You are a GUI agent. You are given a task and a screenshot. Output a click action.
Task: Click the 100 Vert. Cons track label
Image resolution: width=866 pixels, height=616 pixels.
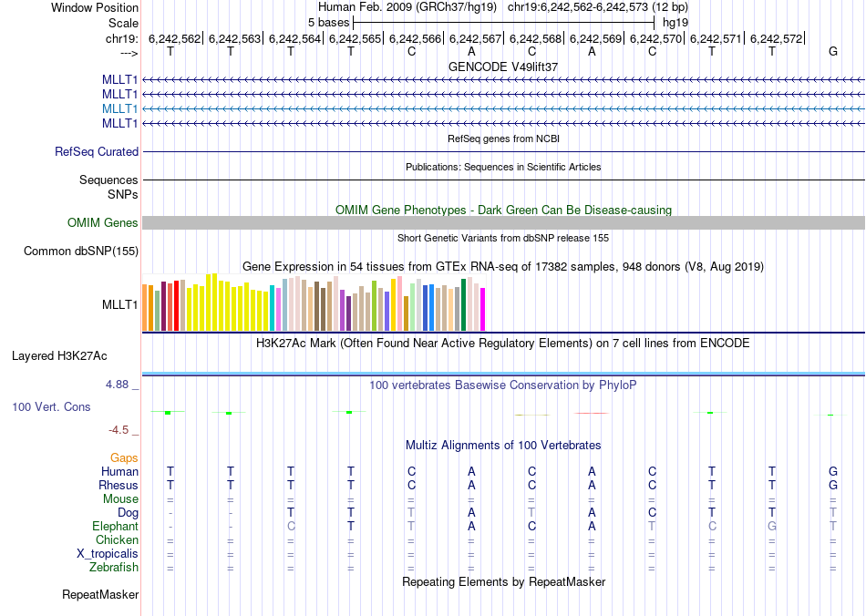51,406
